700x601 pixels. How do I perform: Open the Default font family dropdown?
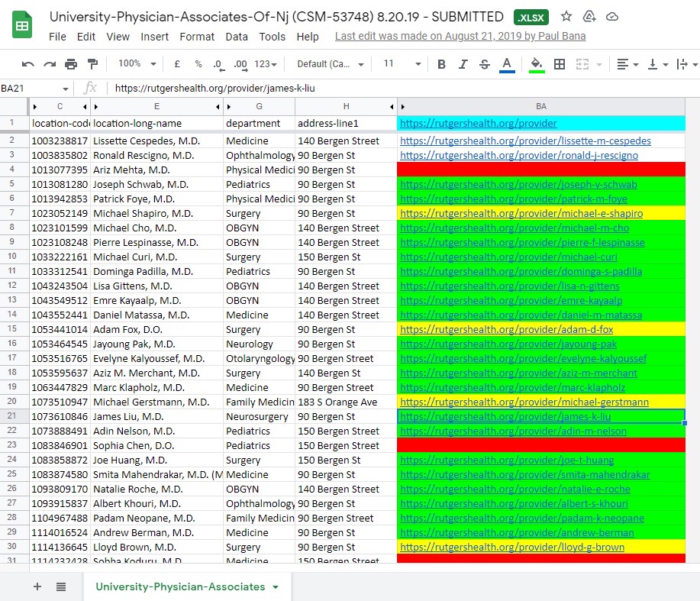pos(331,64)
